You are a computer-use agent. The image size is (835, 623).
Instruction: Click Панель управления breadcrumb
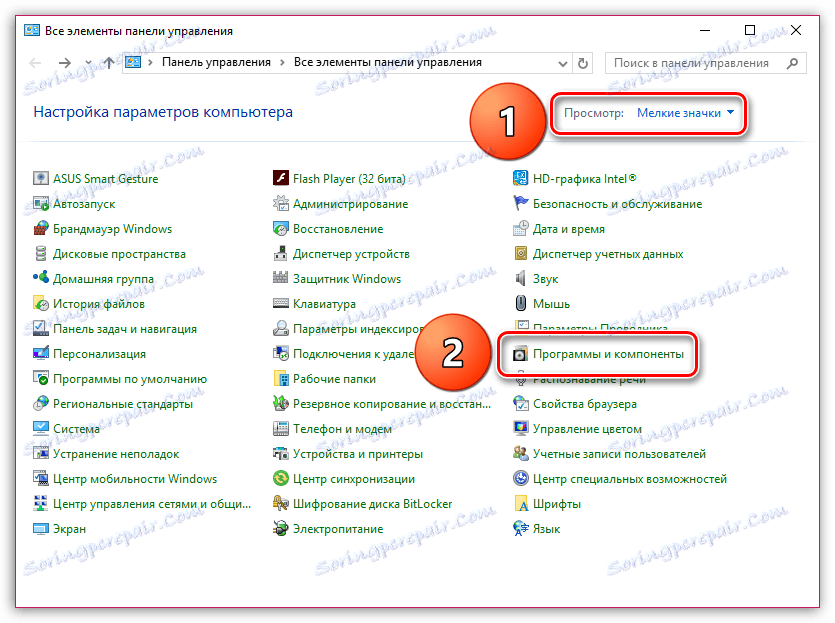(216, 62)
